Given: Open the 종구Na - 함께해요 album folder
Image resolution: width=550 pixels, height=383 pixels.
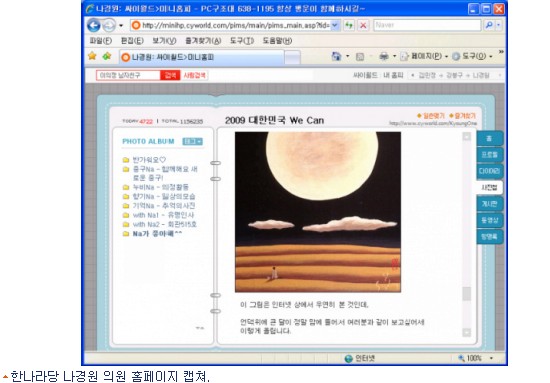Looking at the screenshot, I should pyautogui.click(x=165, y=173).
